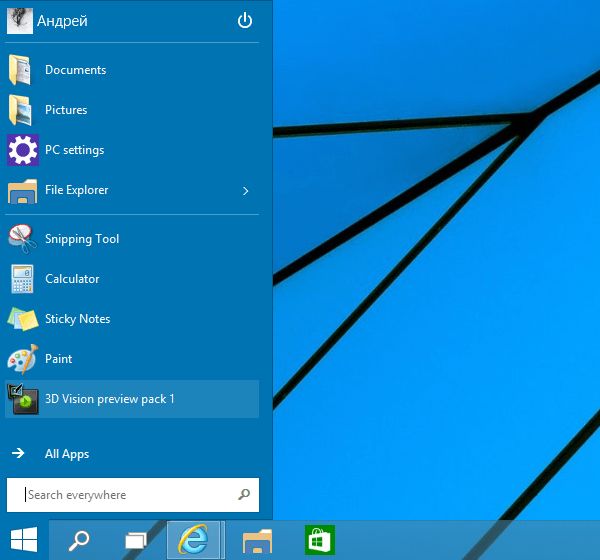The width and height of the screenshot is (600, 560).
Task: Open the user account picture
Action: coord(20,21)
